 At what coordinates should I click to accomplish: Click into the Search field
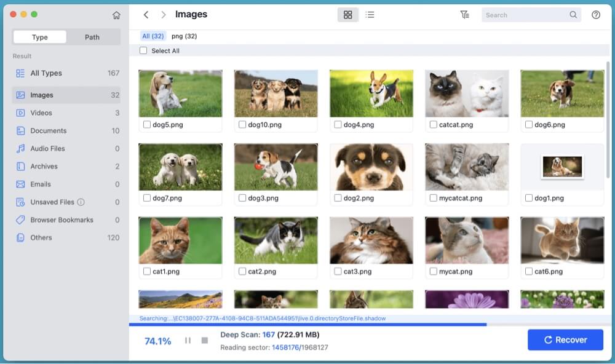526,15
